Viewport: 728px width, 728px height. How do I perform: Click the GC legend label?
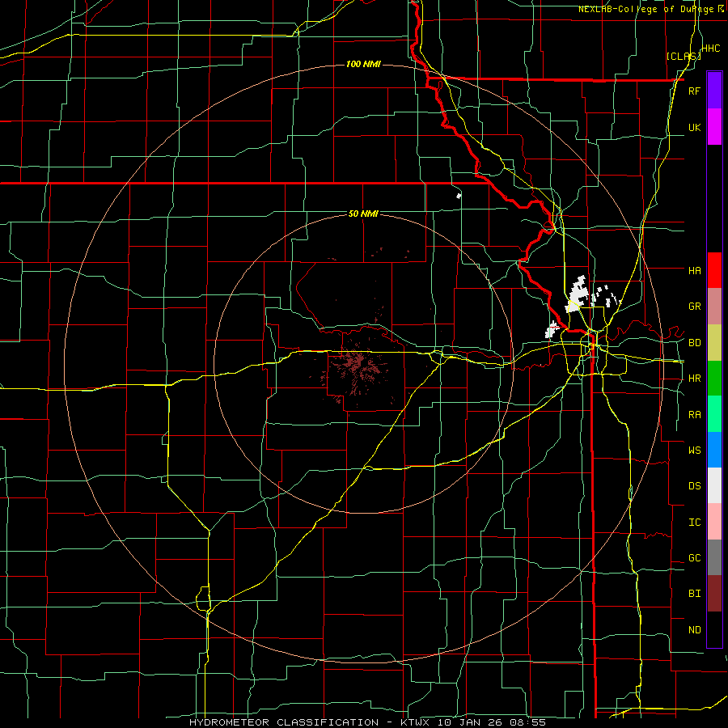click(x=694, y=558)
